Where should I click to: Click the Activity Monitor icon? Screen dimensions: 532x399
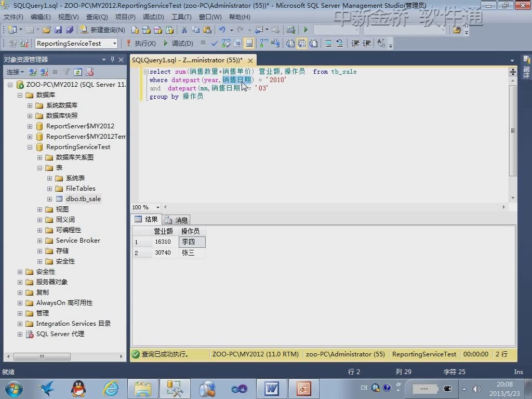coord(291,30)
